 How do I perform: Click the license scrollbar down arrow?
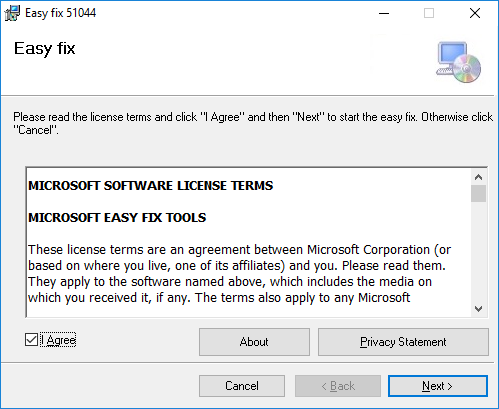pyautogui.click(x=479, y=309)
